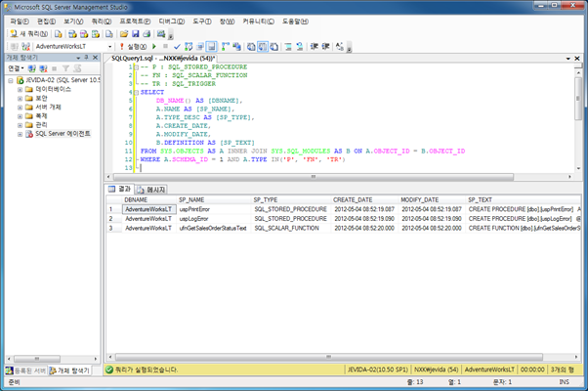Click the connect server icon in Object Explorer
588x391 pixels.
32,68
